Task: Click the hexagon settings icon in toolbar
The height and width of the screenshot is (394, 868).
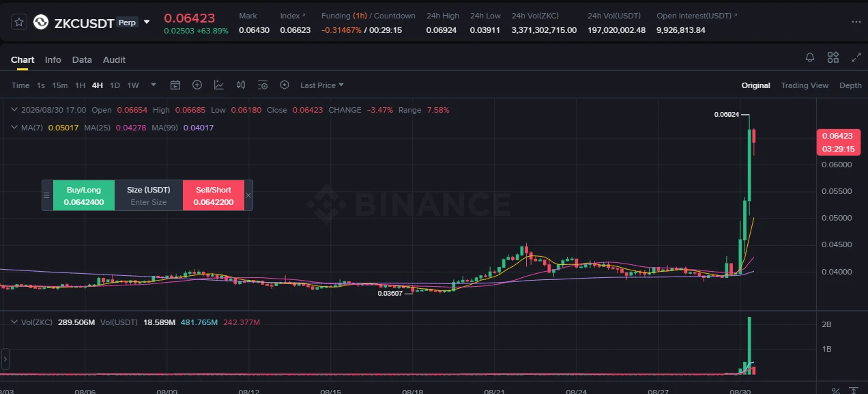Action: coord(285,85)
